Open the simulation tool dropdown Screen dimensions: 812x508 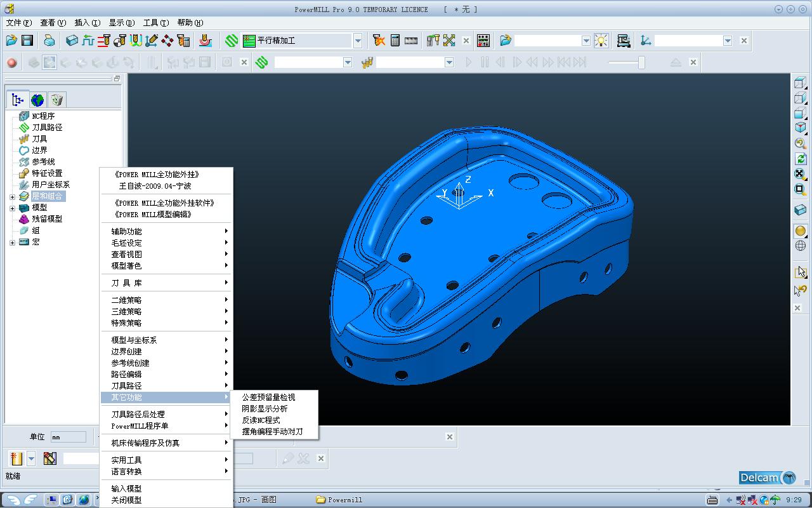pyautogui.click(x=449, y=62)
